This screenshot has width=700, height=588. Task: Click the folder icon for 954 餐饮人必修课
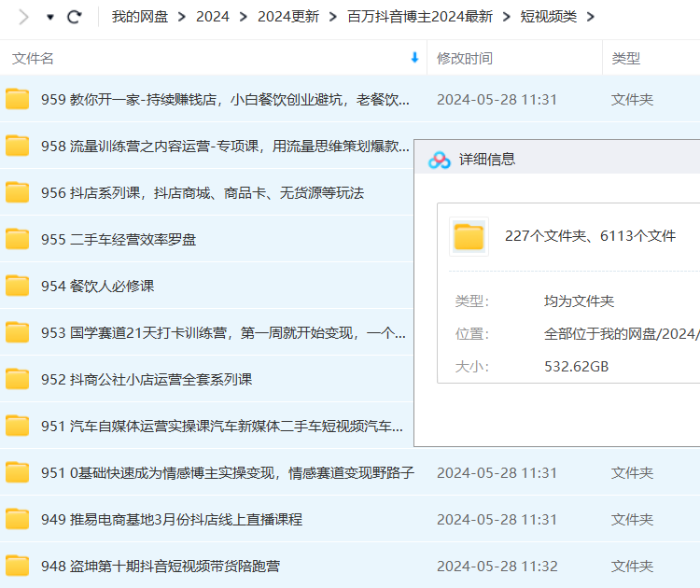(18, 286)
